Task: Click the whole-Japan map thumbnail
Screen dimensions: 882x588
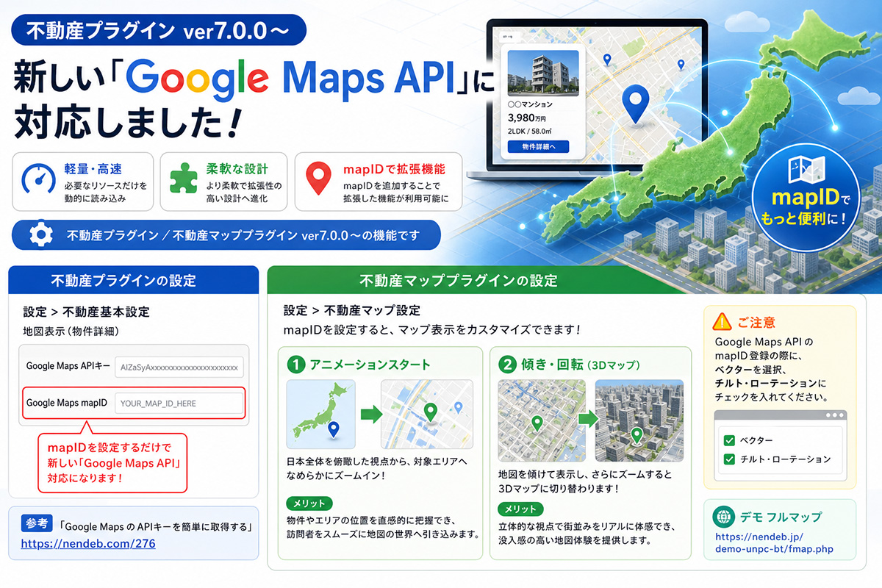Action: [x=320, y=415]
